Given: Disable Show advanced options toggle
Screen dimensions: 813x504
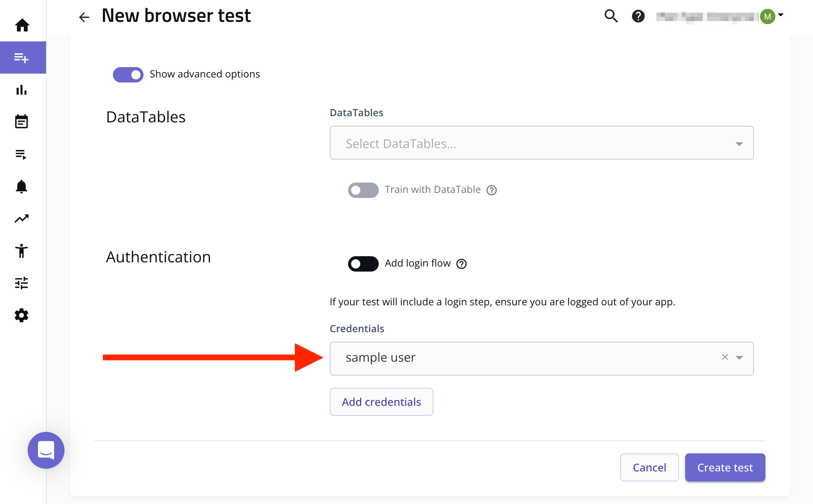Looking at the screenshot, I should point(128,74).
